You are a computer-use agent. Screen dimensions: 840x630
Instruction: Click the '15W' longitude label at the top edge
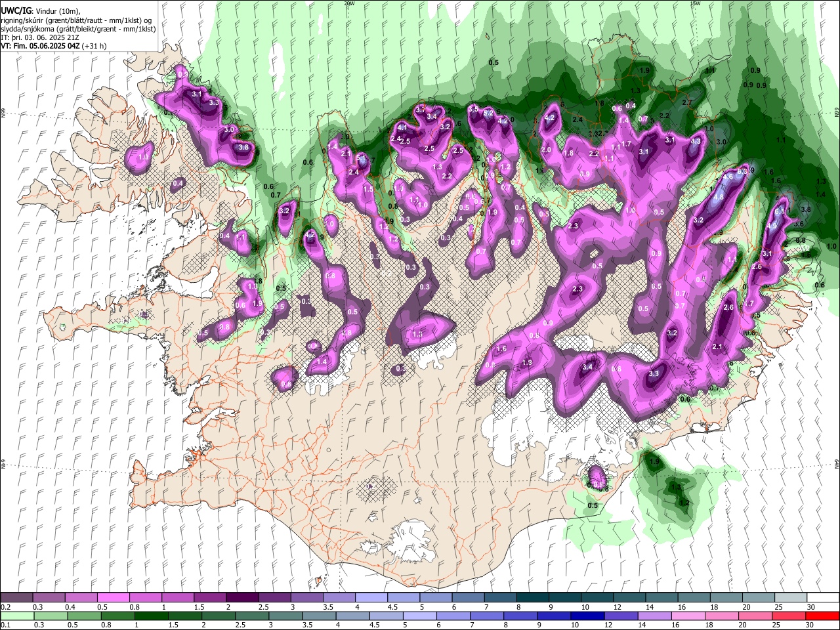pyautogui.click(x=695, y=3)
